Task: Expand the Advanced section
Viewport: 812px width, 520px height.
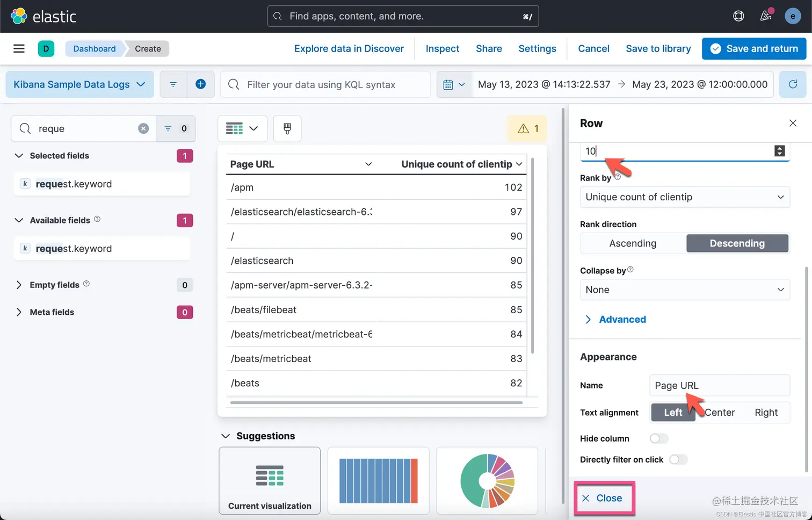Action: [615, 319]
